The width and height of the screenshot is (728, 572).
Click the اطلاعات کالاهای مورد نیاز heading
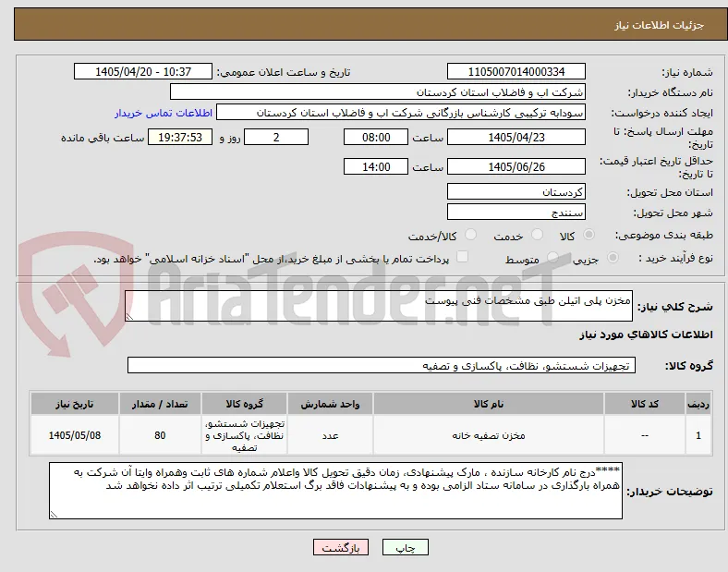click(646, 335)
